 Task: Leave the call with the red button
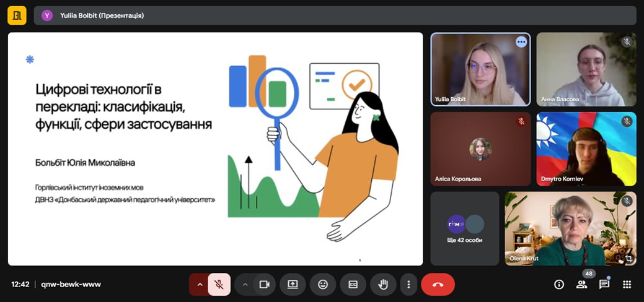coord(438,284)
